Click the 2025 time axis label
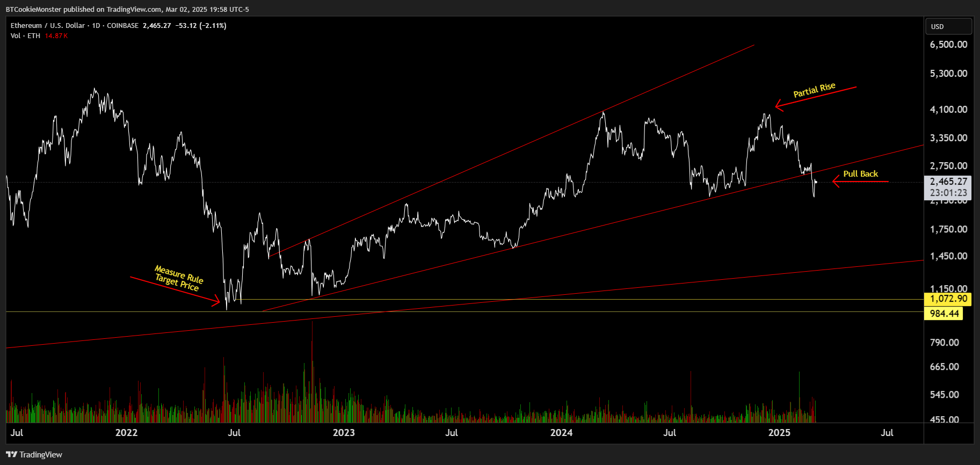Viewport: 980px width, 465px height. pos(779,433)
